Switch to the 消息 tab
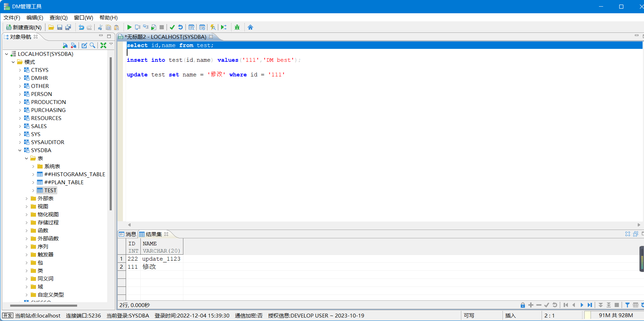 click(128, 234)
